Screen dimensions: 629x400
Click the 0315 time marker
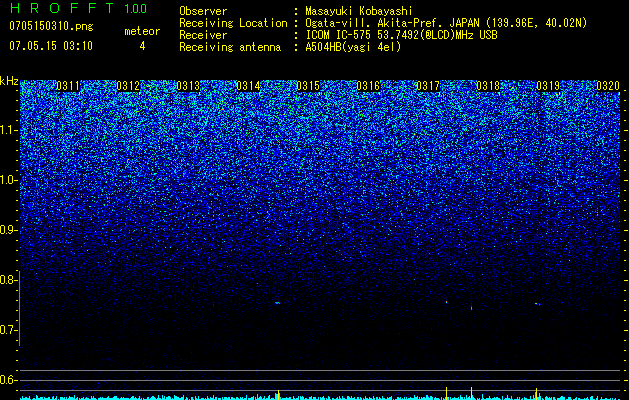pos(308,86)
